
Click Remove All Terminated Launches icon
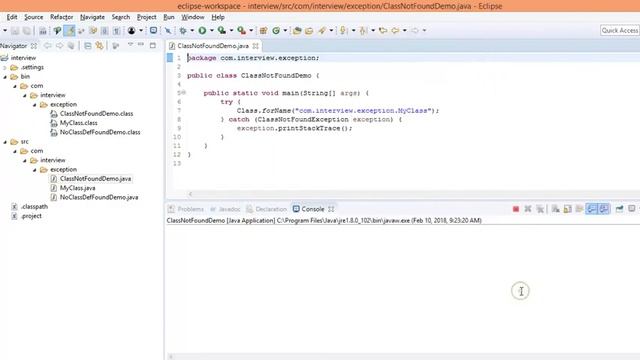coord(540,209)
